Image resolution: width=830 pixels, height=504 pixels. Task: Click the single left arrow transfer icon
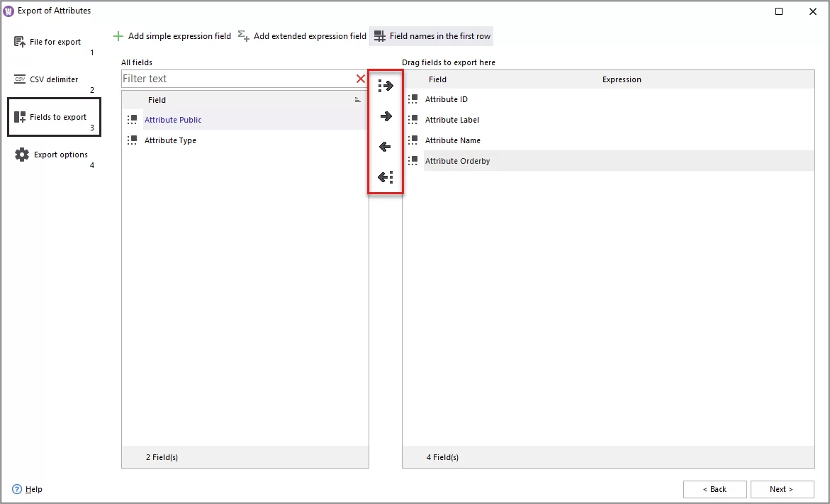(386, 147)
